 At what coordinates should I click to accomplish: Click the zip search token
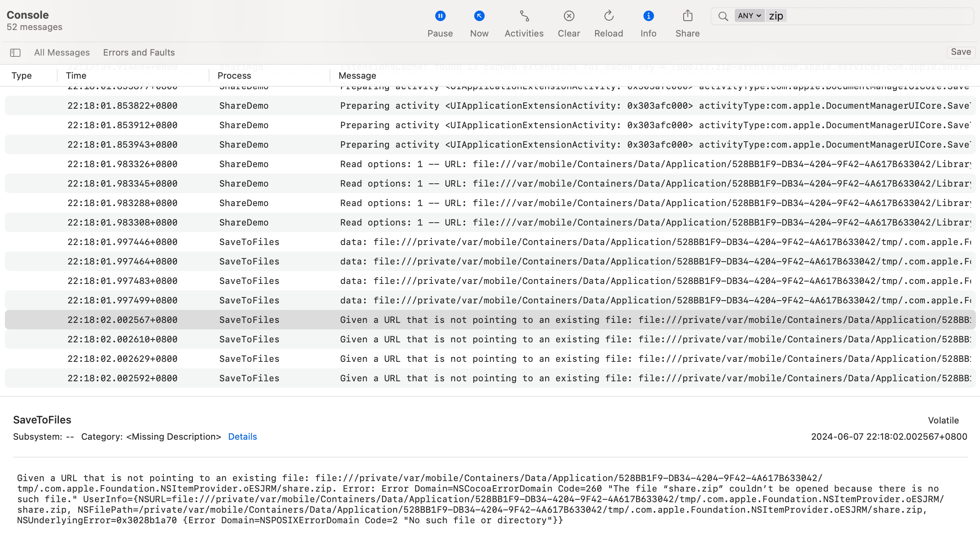tap(776, 16)
